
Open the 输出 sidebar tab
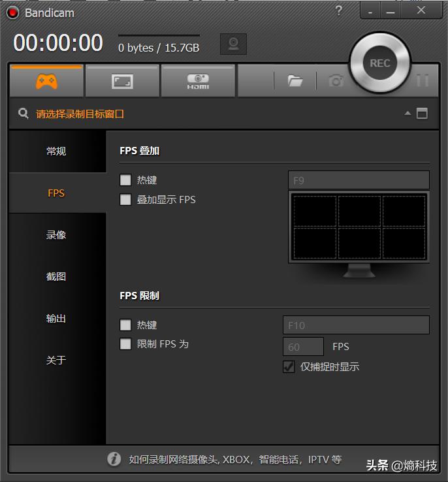click(57, 318)
